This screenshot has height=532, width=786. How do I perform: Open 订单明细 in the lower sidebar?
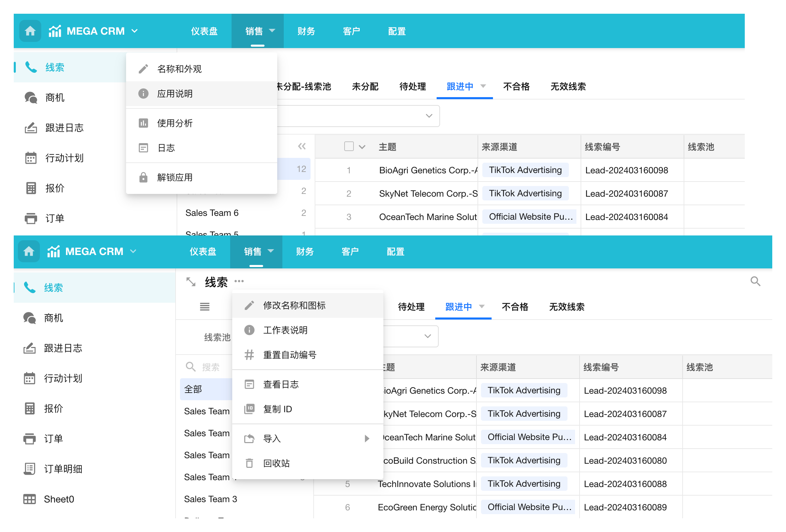click(63, 469)
